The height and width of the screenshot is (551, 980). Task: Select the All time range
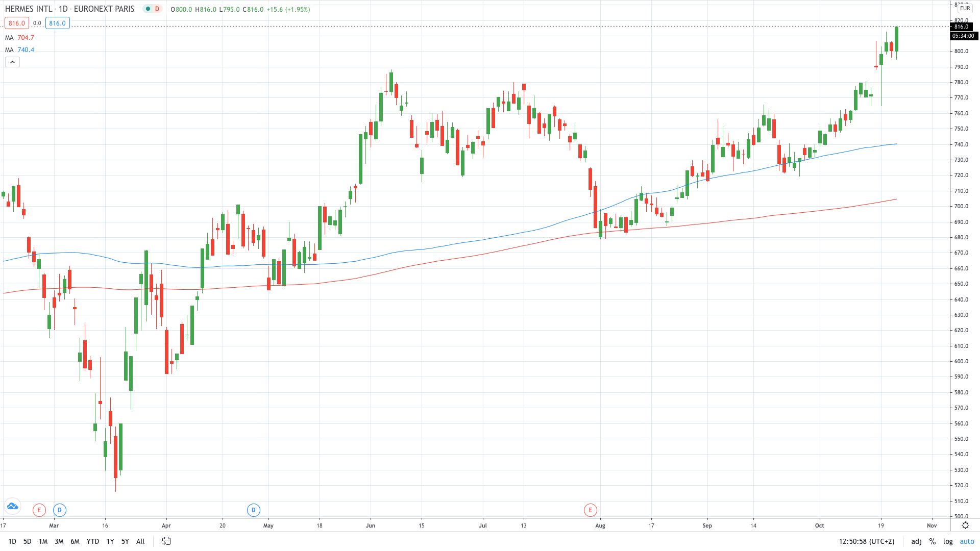(x=140, y=541)
